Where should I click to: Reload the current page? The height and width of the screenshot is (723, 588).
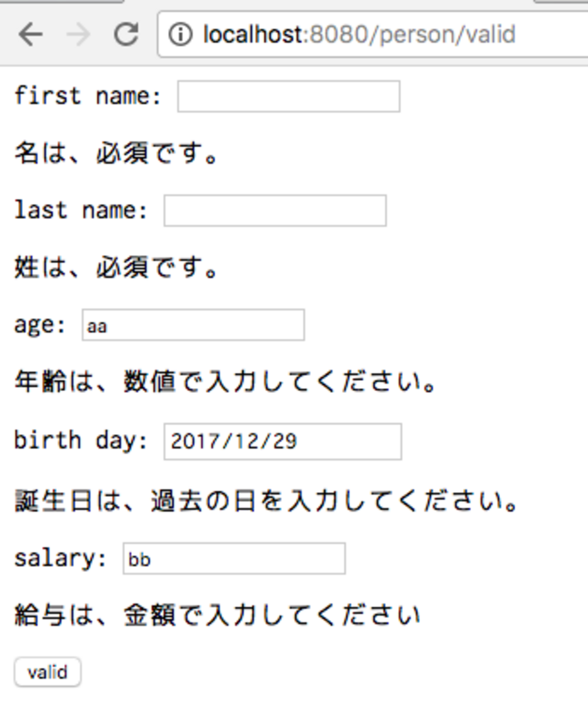(126, 34)
